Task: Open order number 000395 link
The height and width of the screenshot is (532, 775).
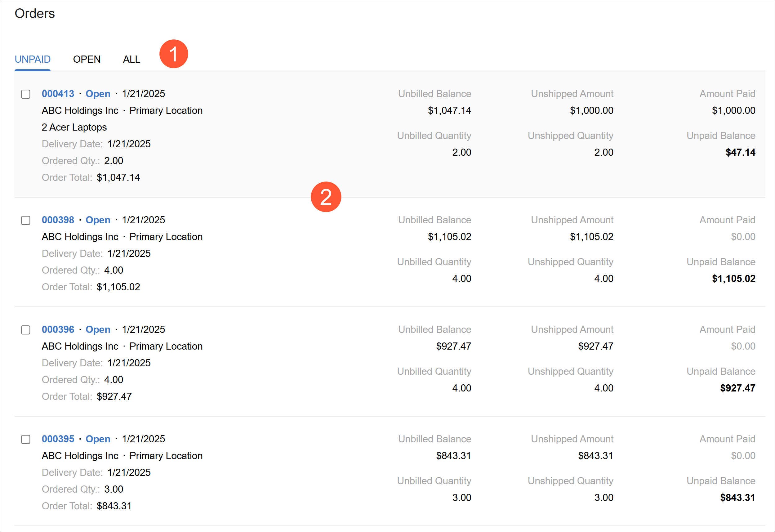Action: tap(58, 439)
